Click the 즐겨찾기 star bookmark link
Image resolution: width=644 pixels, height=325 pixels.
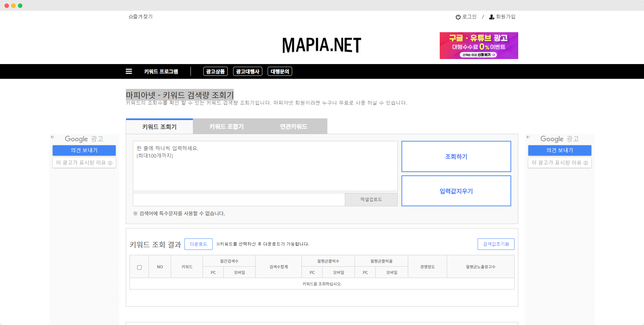141,16
